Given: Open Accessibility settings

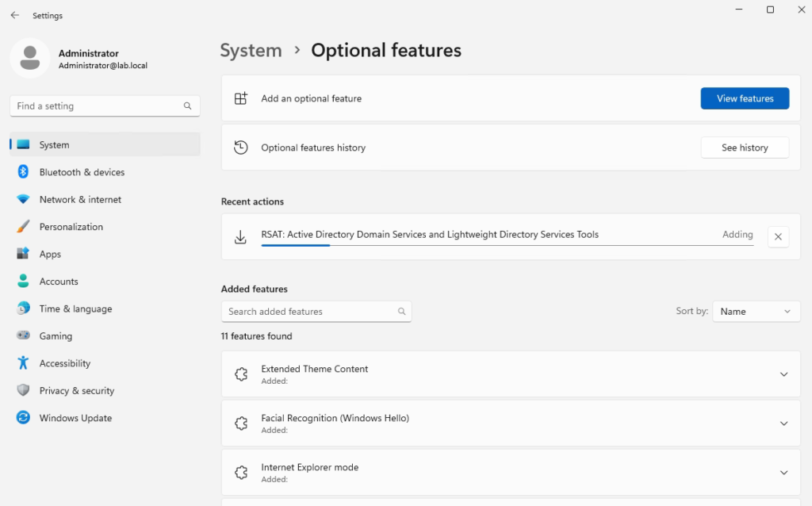Looking at the screenshot, I should (105, 363).
